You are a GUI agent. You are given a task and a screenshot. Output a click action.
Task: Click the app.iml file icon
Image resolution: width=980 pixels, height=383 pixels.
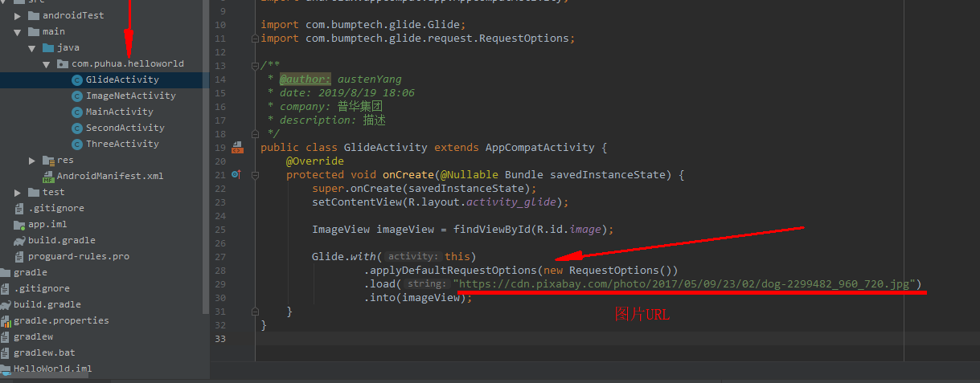pyautogui.click(x=19, y=224)
